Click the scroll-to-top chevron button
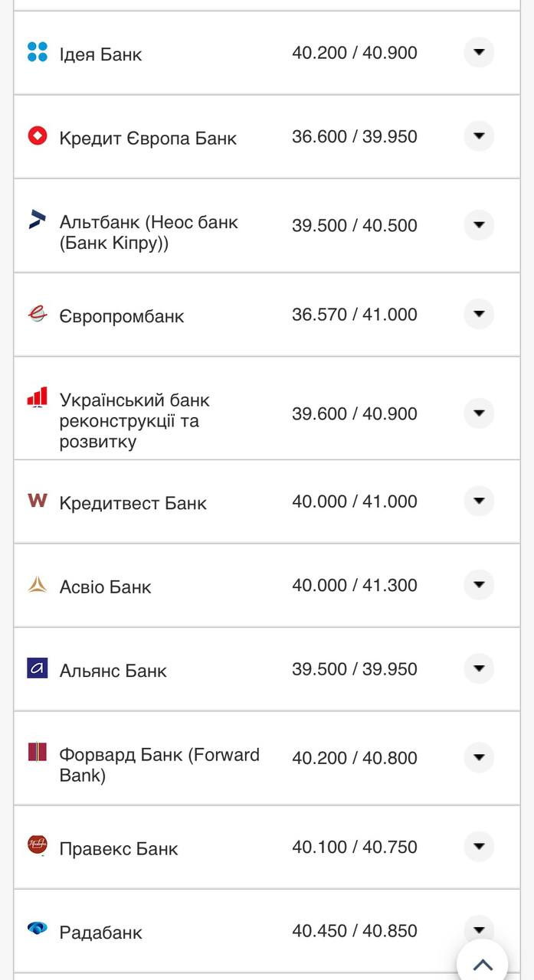This screenshot has height=980, width=534. pyautogui.click(x=482, y=964)
